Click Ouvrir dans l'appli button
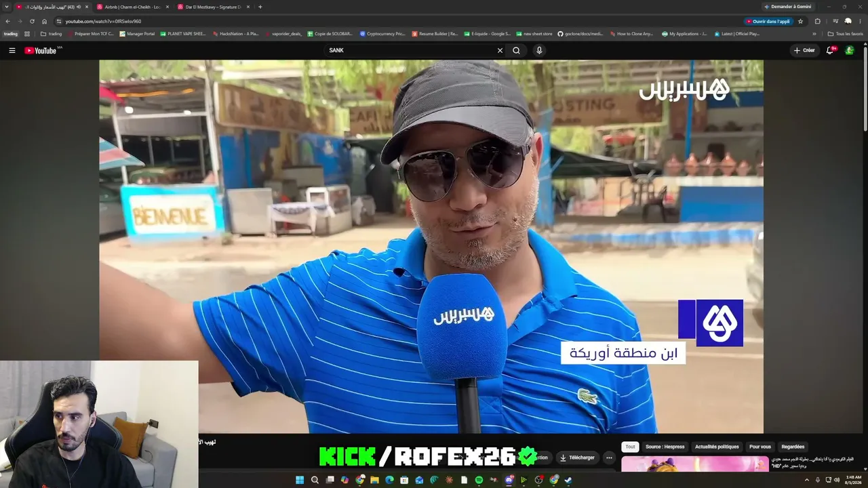The height and width of the screenshot is (488, 868). 768,21
